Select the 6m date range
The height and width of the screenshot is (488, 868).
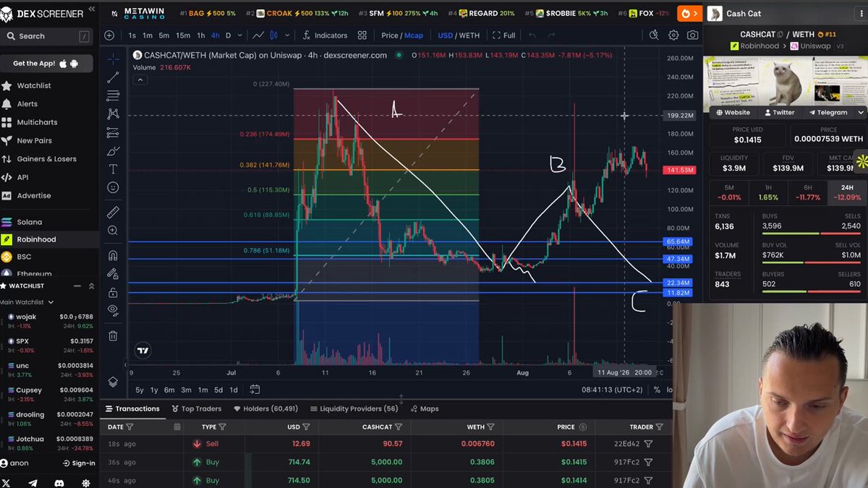[169, 390]
